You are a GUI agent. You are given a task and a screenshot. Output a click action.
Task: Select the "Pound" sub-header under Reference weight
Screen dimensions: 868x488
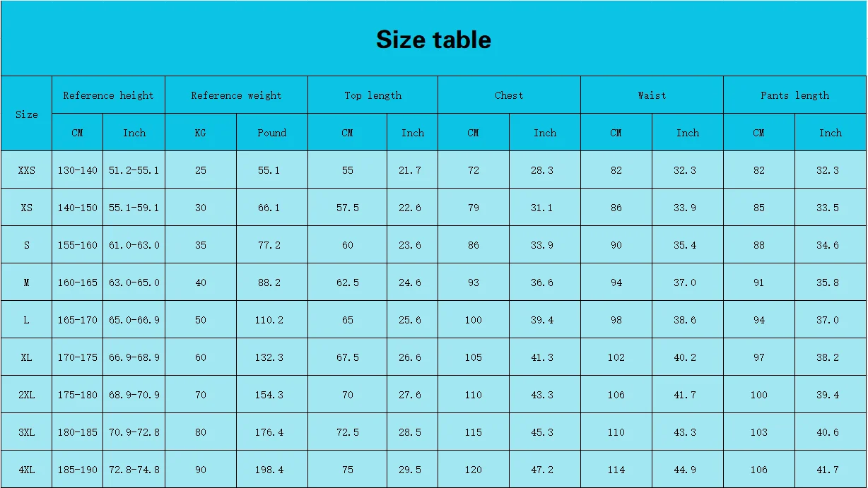click(271, 133)
